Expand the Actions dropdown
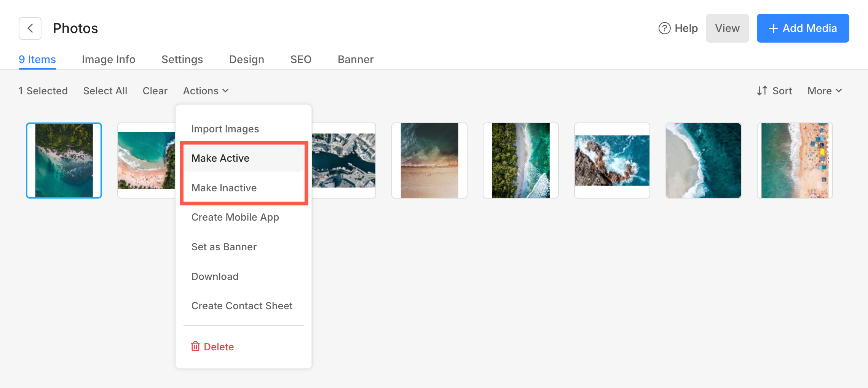This screenshot has height=388, width=868. pos(206,91)
